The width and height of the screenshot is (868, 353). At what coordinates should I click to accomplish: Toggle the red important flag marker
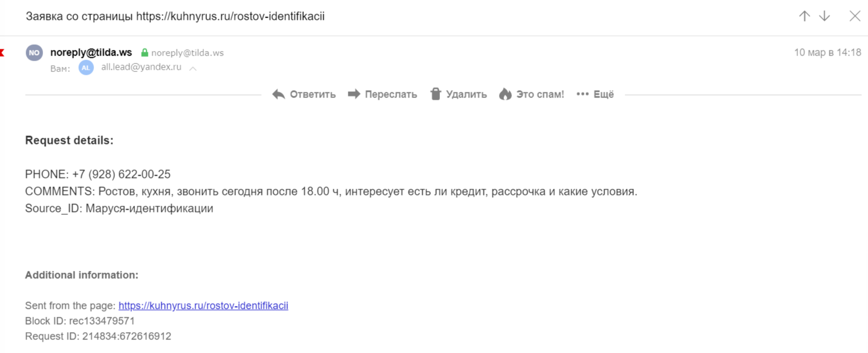(x=2, y=53)
